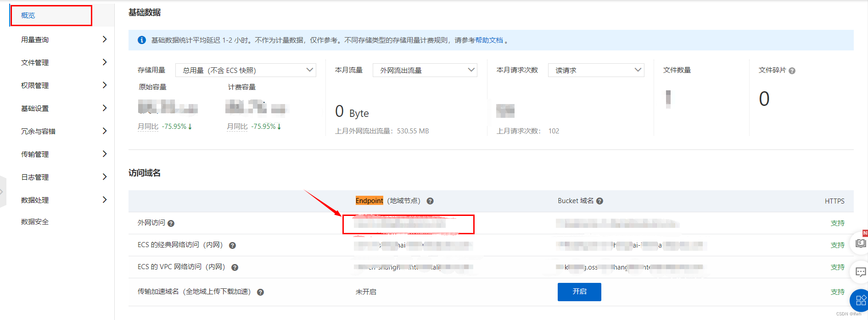Click the help icon next to 传输加速域名

260,292
